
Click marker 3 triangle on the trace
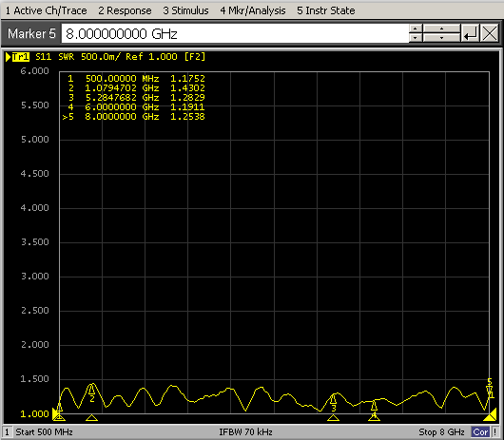pyautogui.click(x=334, y=399)
